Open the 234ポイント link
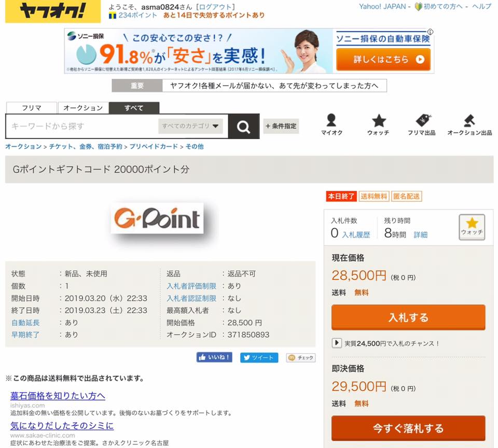 point(137,15)
